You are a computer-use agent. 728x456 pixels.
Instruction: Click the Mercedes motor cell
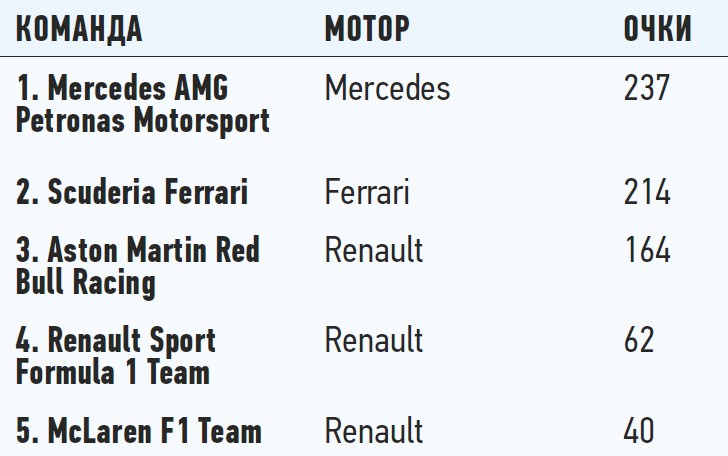coord(387,88)
